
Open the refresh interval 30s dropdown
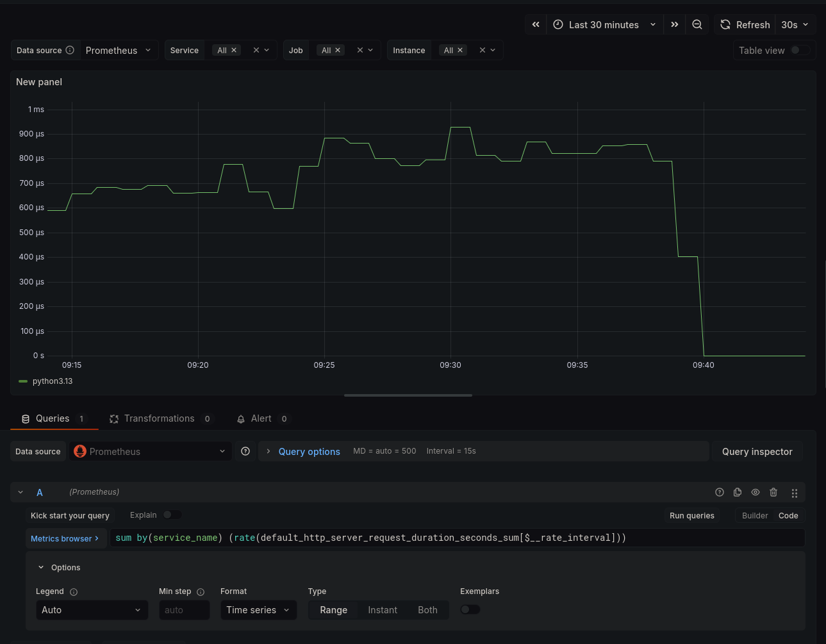click(x=795, y=24)
